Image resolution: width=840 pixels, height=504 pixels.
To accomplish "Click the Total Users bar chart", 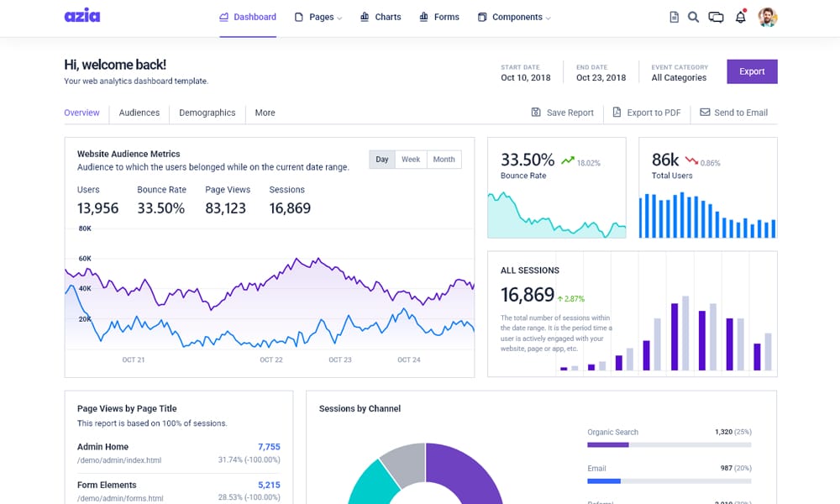I will point(707,214).
